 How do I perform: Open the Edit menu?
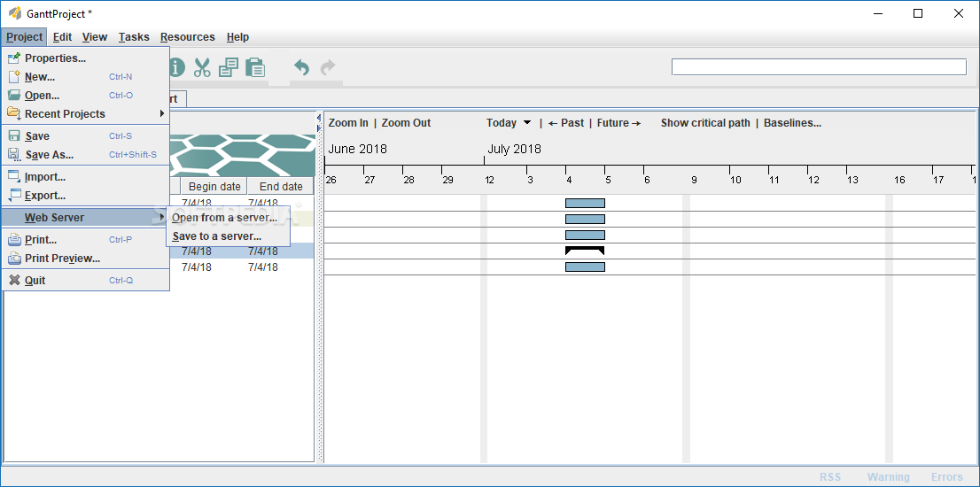pos(63,37)
